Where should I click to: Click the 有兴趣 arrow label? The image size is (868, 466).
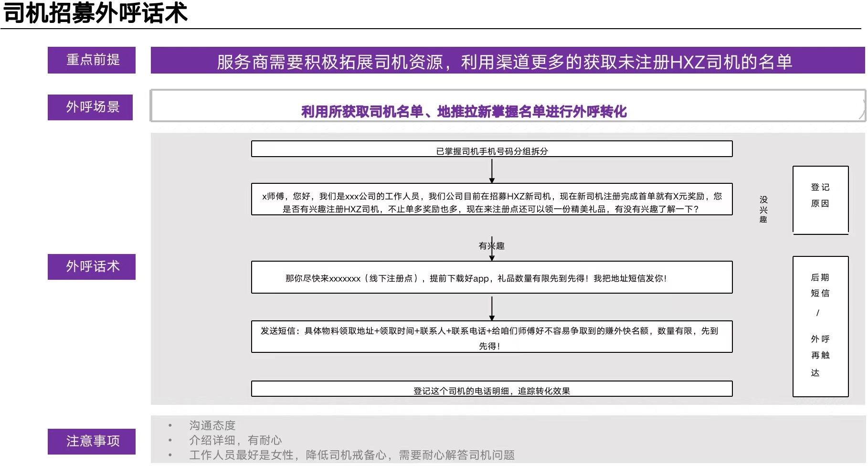coord(492,246)
